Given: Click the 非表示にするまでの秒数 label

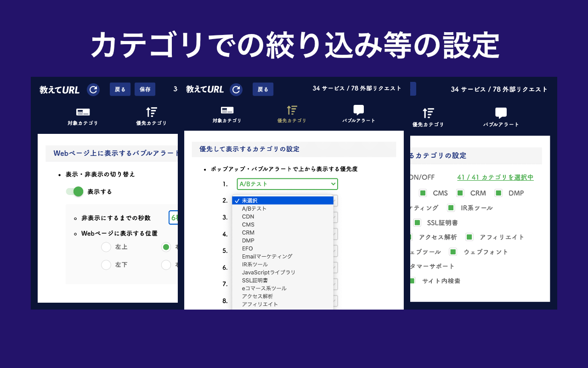Looking at the screenshot, I should pos(116,218).
